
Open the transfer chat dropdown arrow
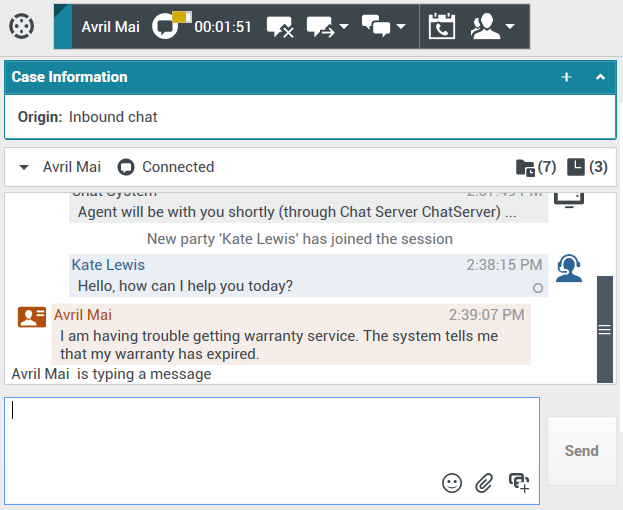344,27
